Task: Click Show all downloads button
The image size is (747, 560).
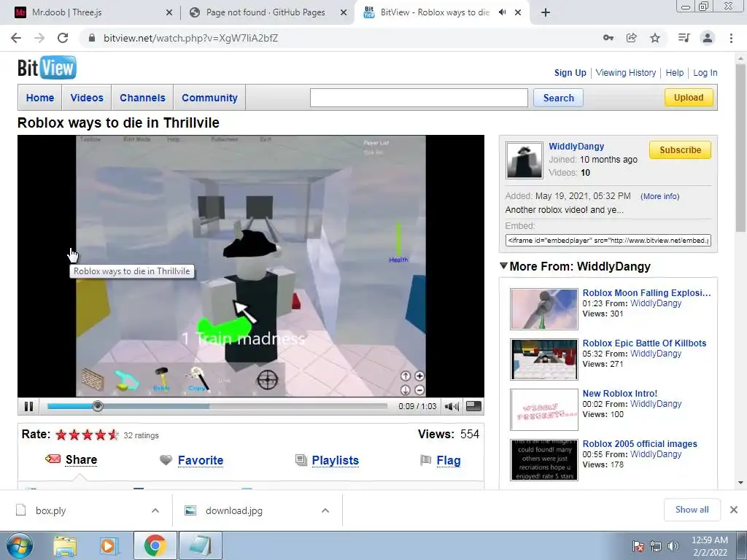Action: pyautogui.click(x=692, y=510)
